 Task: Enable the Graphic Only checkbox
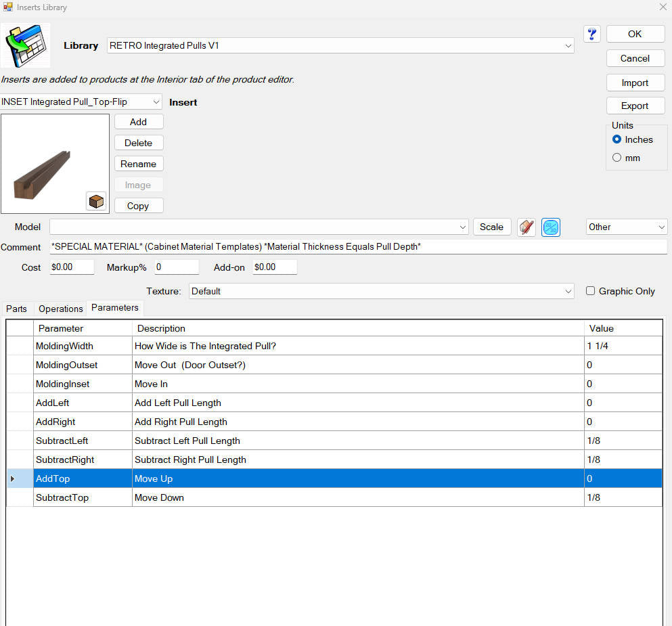click(590, 291)
